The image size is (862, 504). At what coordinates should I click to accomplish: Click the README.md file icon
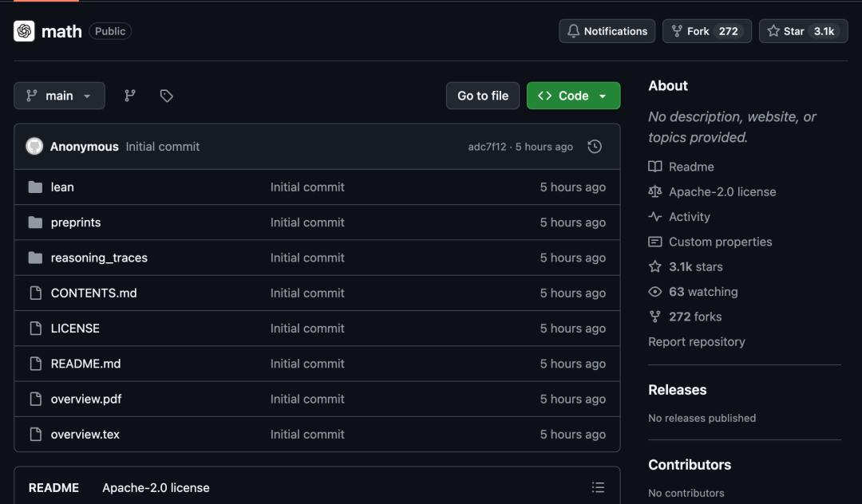pyautogui.click(x=36, y=364)
